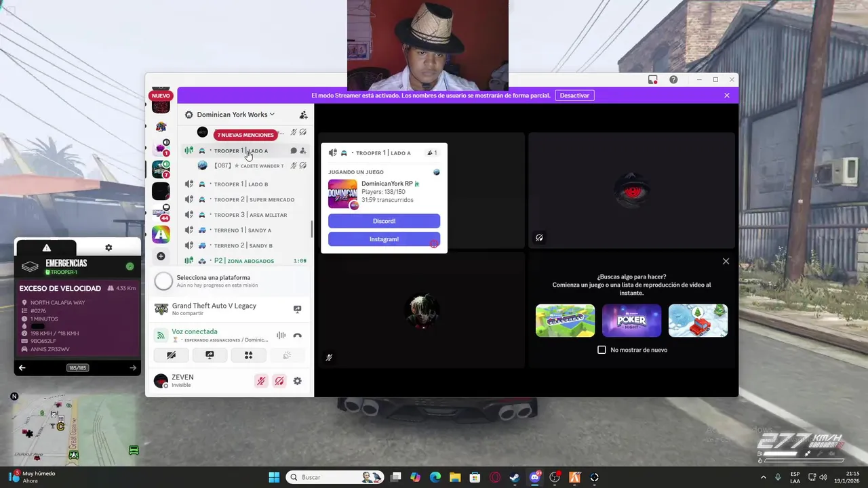The image size is (868, 488).
Task: Toggle ZEVEN headphone deafen button
Action: click(279, 381)
